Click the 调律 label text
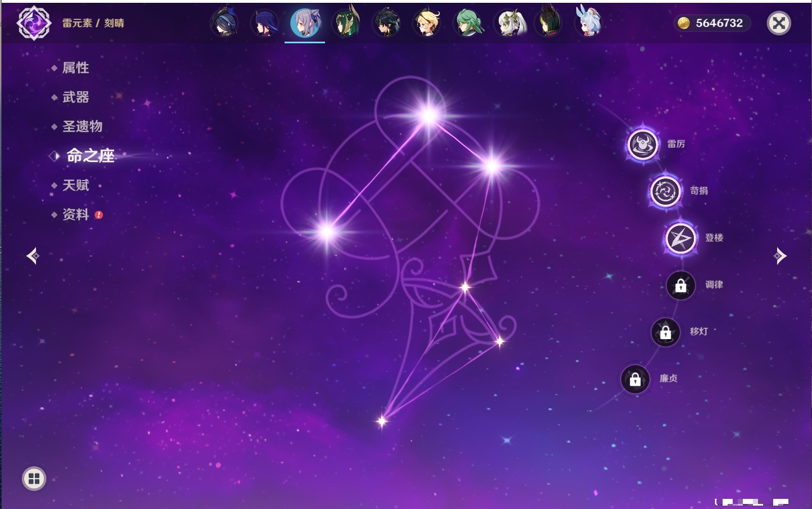This screenshot has height=509, width=812. [714, 285]
